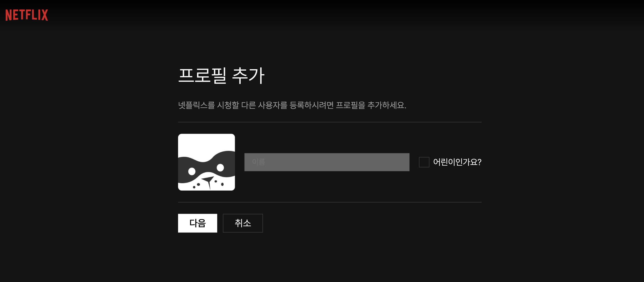Click the 취소 button

[x=243, y=223]
